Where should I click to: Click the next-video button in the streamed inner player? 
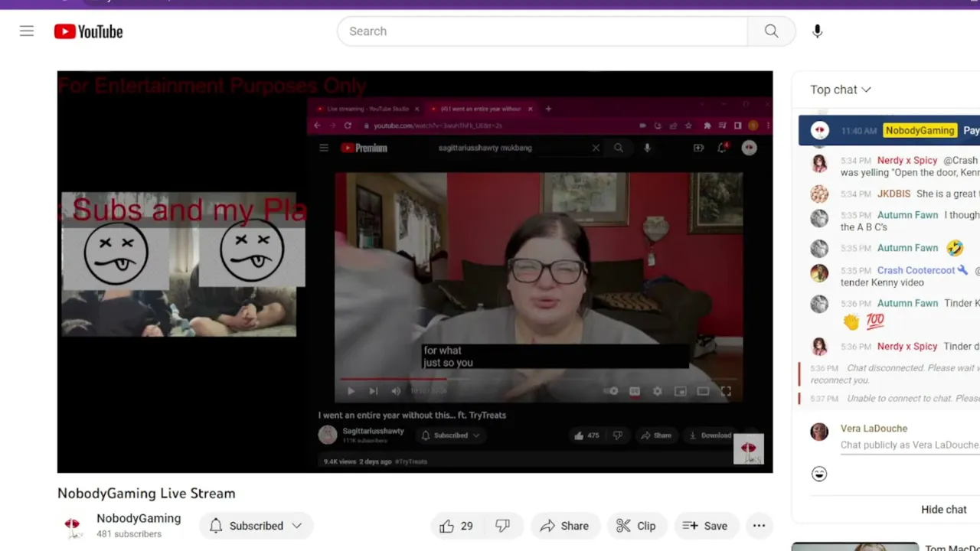[x=373, y=391]
